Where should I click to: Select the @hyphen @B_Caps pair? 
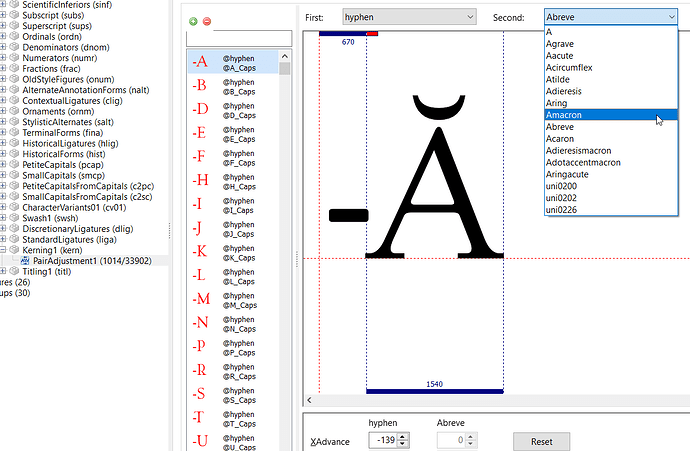pyautogui.click(x=233, y=86)
